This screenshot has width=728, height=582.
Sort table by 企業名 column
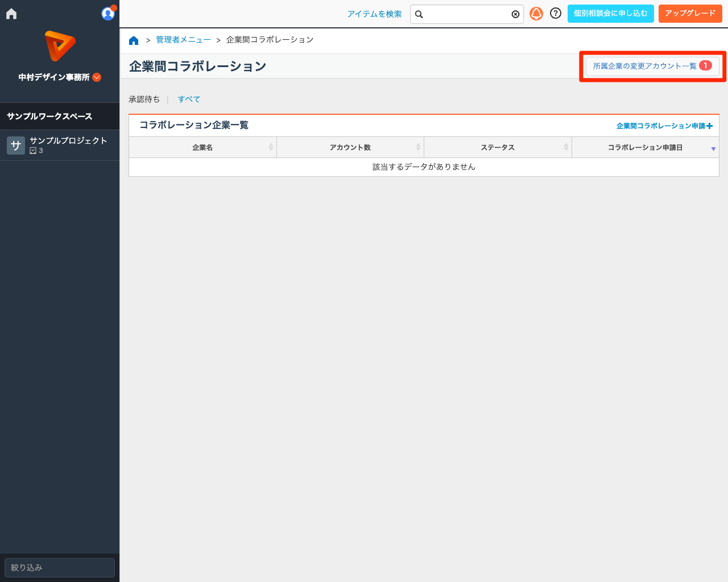click(x=202, y=147)
